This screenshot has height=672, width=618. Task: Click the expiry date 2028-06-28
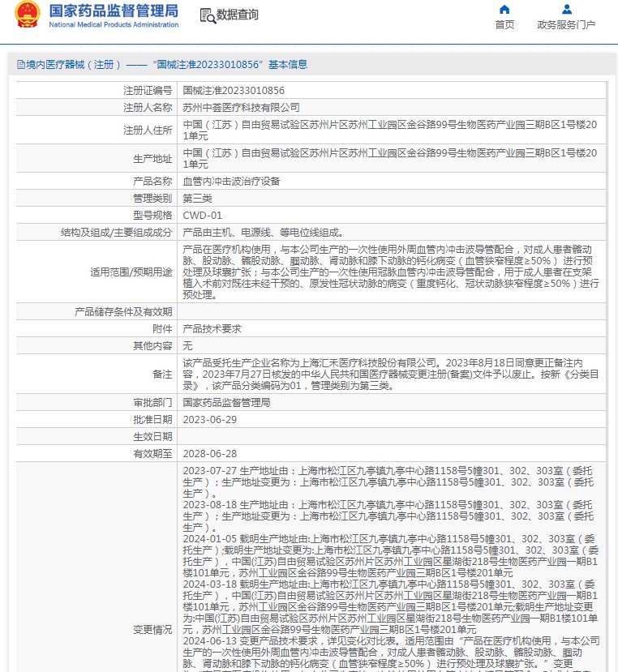pos(210,454)
